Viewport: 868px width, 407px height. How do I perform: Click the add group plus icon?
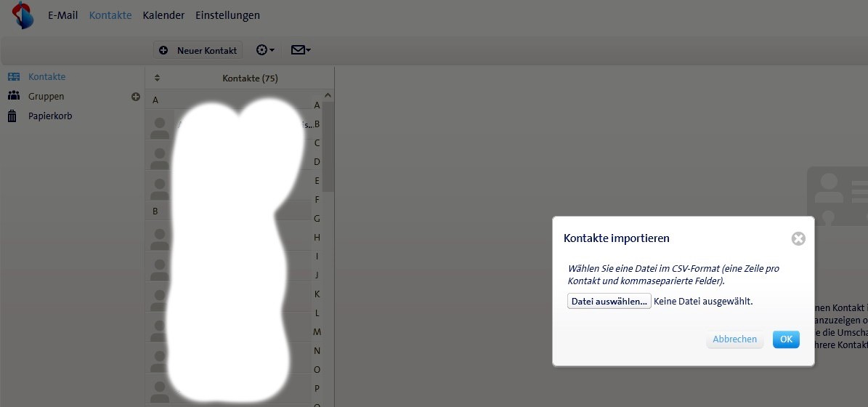pos(136,97)
